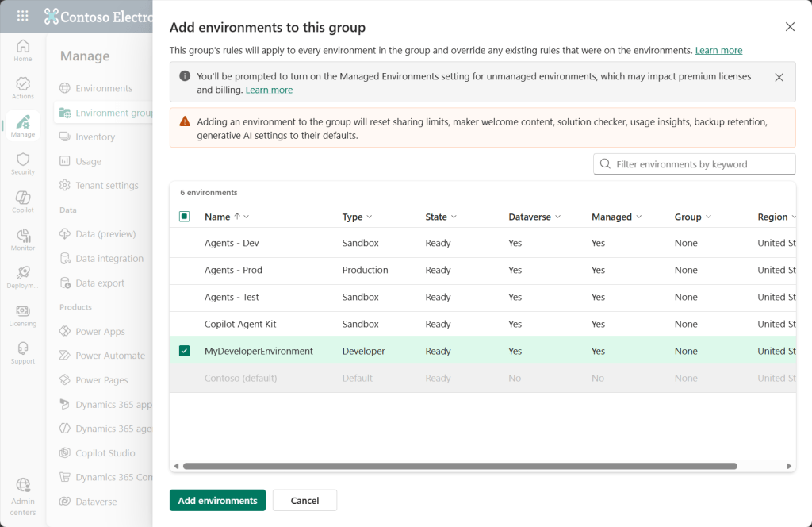This screenshot has height=527, width=812.
Task: Open the Managed column dropdown
Action: 638,217
